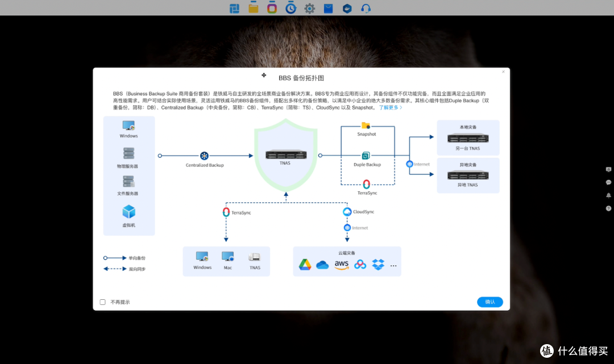Screen dimensions: 614x364
Task: Click the Google Drive icon
Action: pos(305,265)
